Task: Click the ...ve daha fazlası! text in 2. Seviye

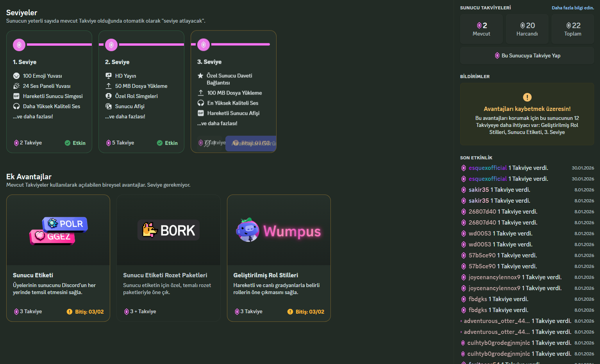Action: (x=125, y=116)
